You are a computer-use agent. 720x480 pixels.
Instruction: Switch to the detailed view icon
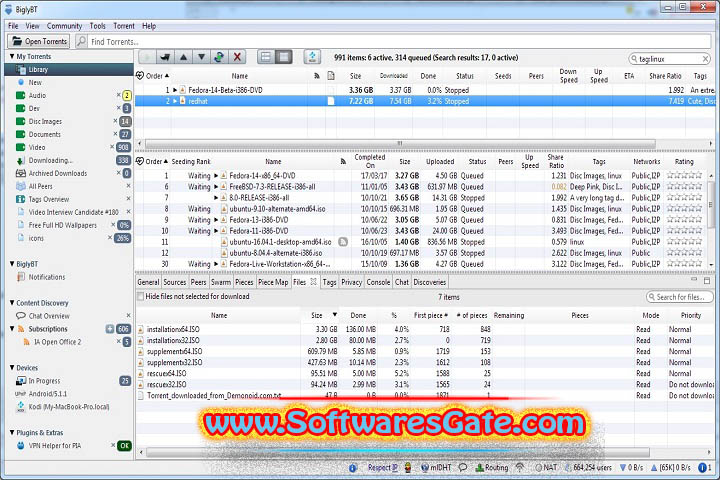pos(284,57)
